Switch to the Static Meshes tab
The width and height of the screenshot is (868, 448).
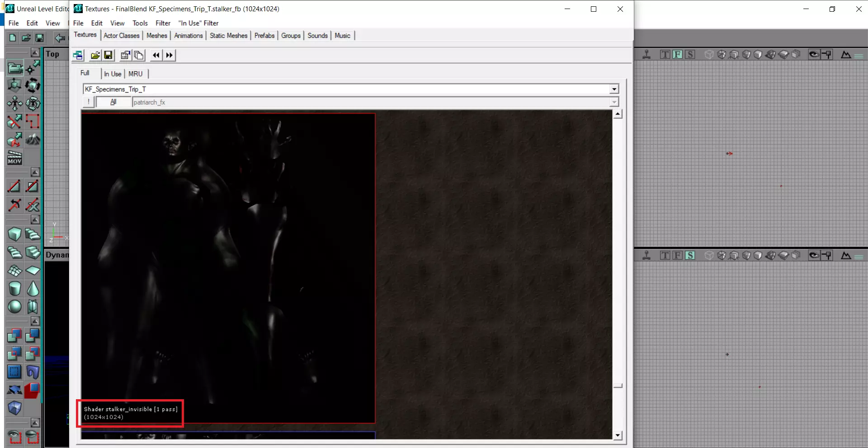(229, 36)
